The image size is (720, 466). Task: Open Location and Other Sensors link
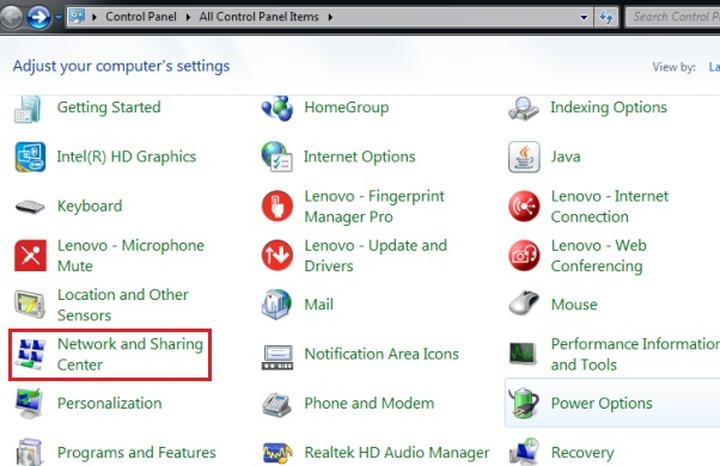click(x=123, y=305)
